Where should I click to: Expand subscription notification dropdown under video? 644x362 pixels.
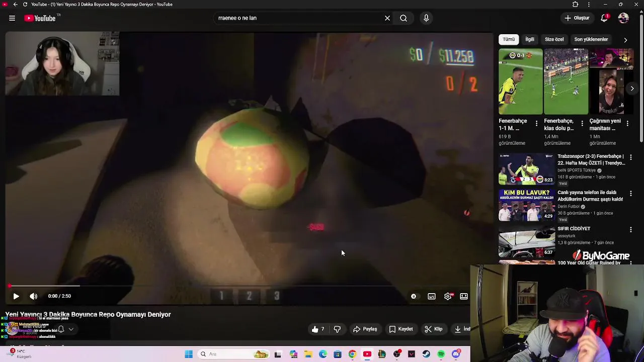[x=71, y=329]
